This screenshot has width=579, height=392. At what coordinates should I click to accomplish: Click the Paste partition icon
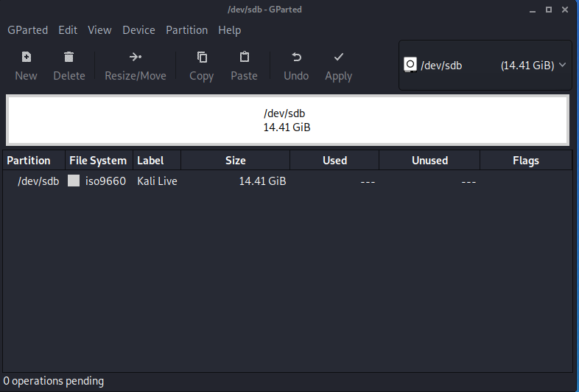(x=244, y=57)
